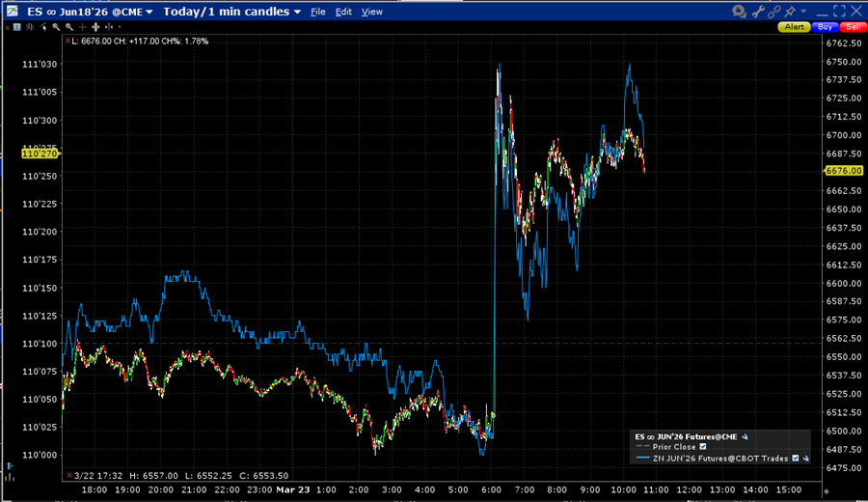Click the blue Buy button
The height and width of the screenshot is (502, 868).
coord(824,27)
